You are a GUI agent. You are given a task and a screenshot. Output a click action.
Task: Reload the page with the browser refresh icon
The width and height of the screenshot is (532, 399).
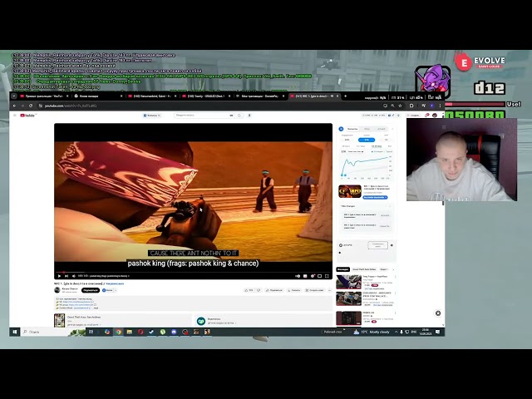point(31,106)
